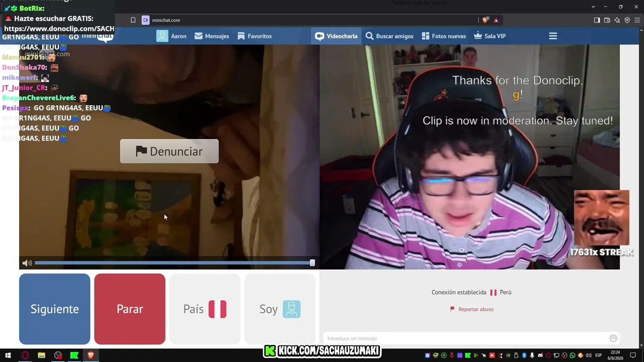Open the Kick tray icon

(468, 355)
